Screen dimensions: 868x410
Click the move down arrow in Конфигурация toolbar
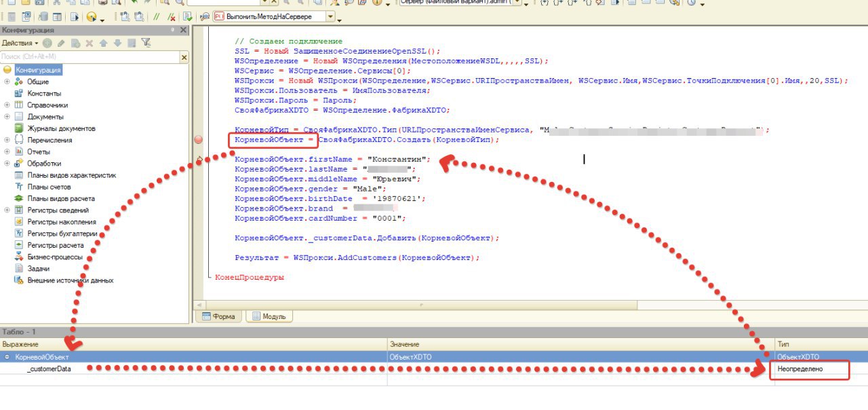coord(117,43)
